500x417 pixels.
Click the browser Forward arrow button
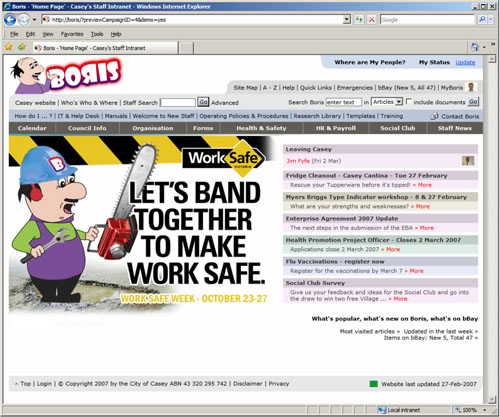tap(24, 20)
